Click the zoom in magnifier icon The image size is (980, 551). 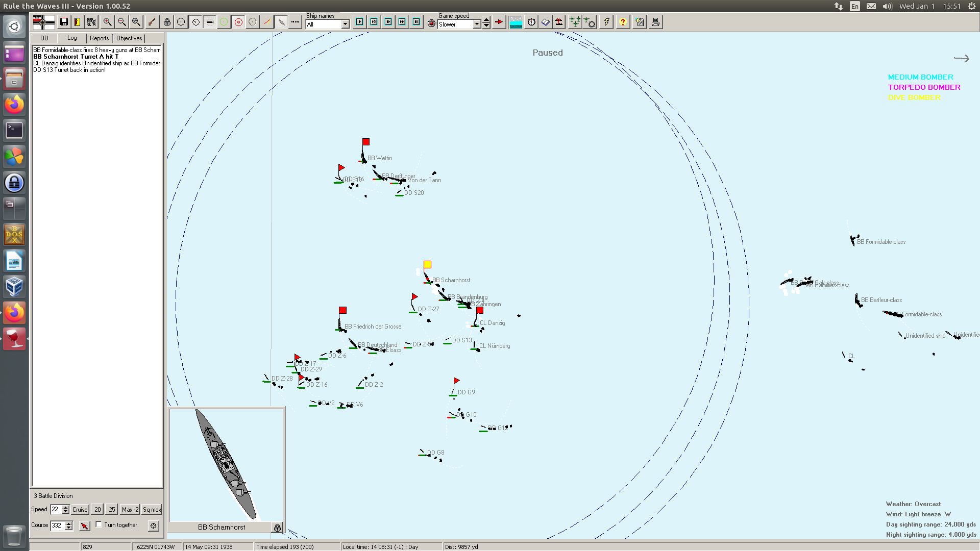tap(107, 22)
